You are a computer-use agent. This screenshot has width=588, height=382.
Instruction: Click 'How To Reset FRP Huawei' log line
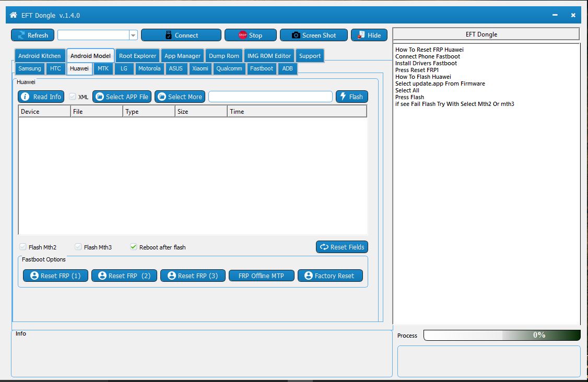click(x=429, y=50)
